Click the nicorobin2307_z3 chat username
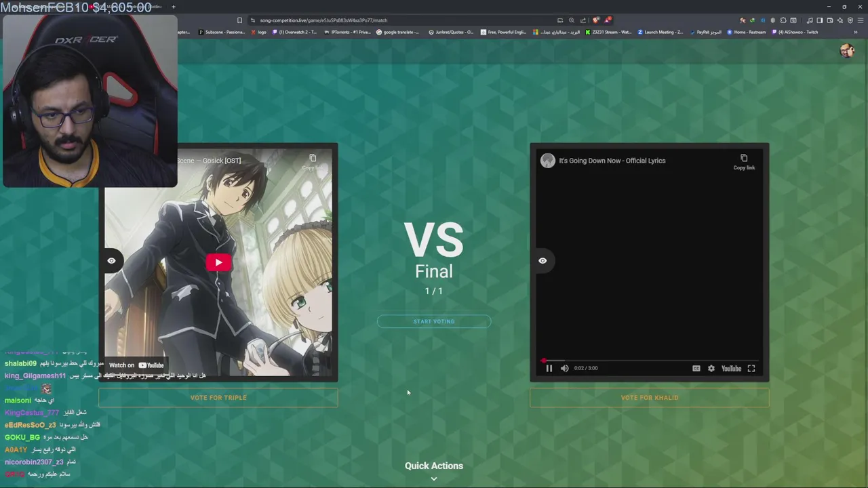Image resolution: width=868 pixels, height=488 pixels. pyautogui.click(x=34, y=462)
